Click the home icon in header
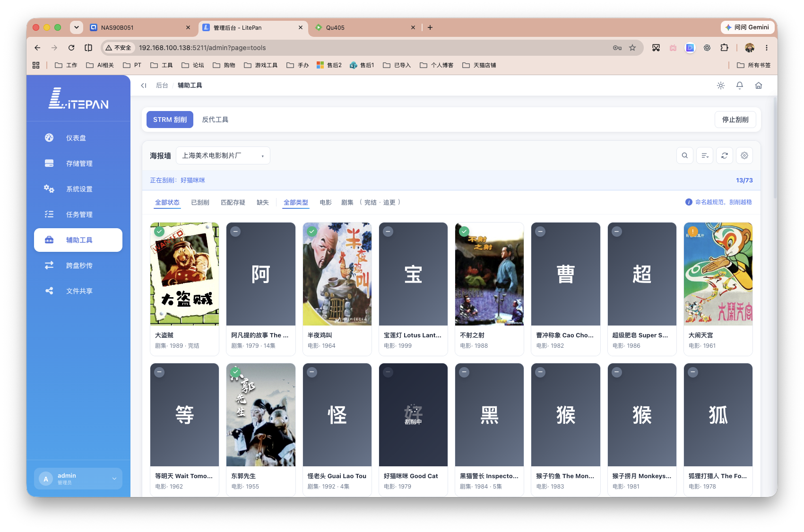Screen dimensions: 804x532 759,86
